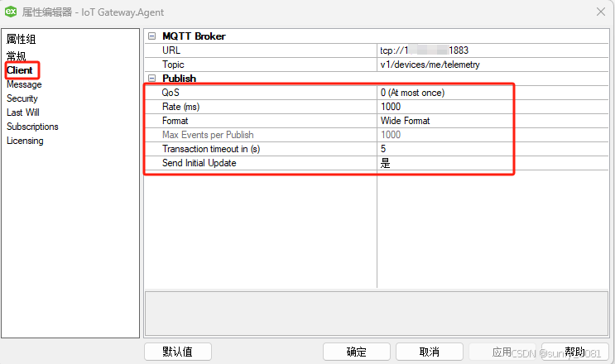Collapse the MQTT Broker section

pos(151,36)
